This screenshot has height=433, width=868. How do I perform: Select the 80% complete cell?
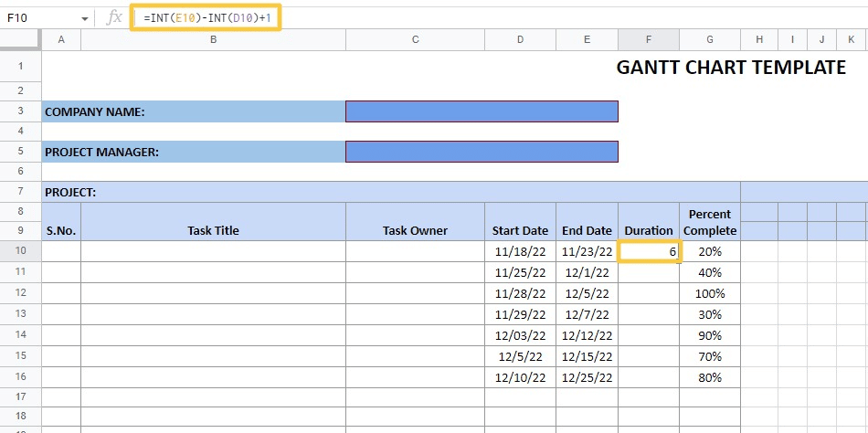710,377
